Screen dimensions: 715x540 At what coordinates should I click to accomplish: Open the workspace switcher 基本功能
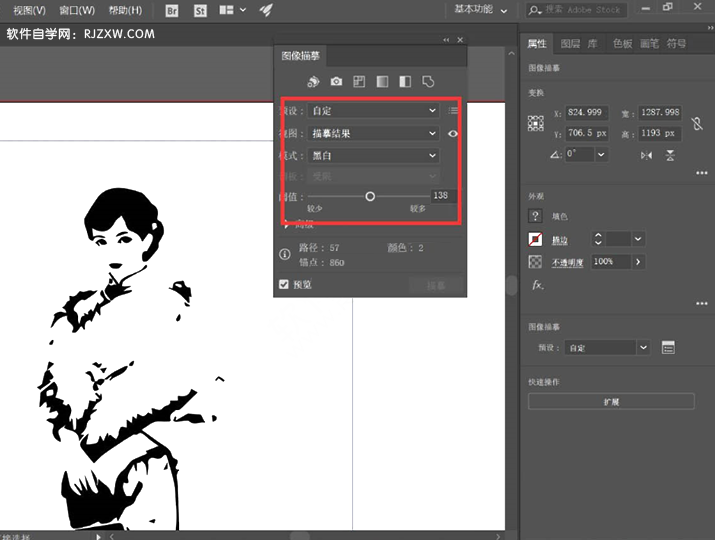tap(481, 10)
